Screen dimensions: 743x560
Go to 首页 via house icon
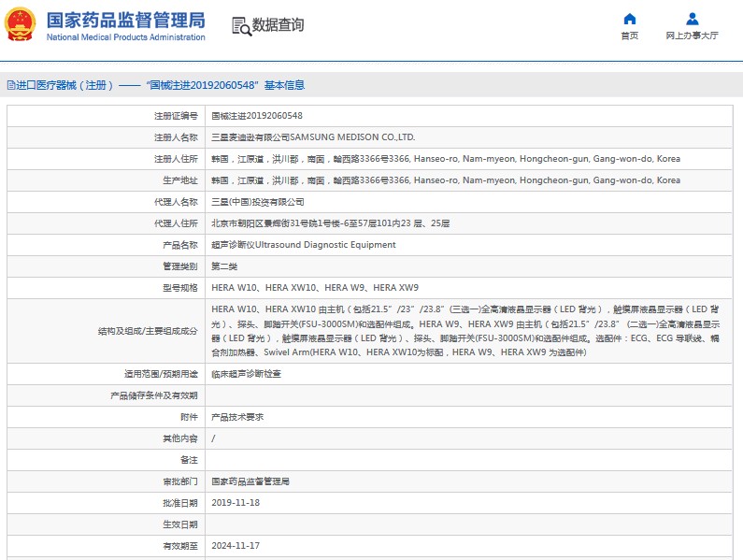(x=629, y=19)
